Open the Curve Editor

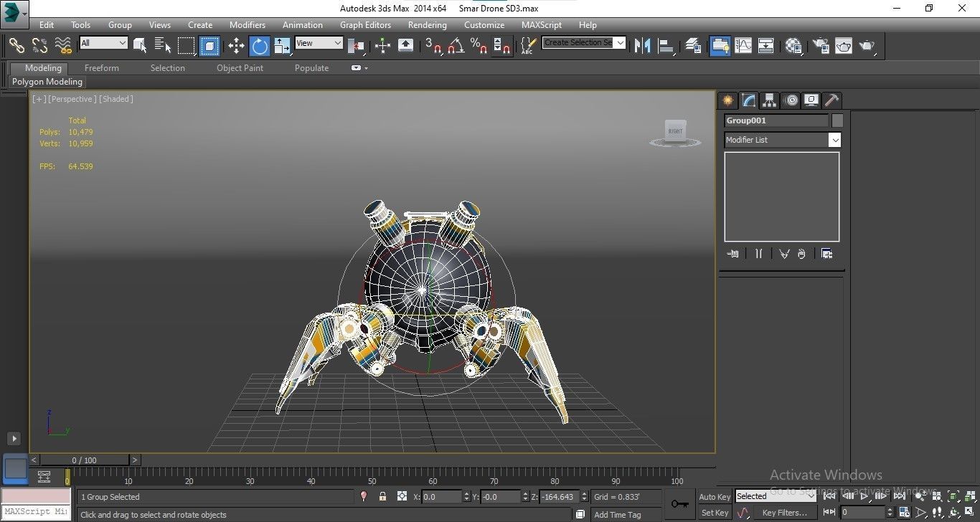(743, 46)
